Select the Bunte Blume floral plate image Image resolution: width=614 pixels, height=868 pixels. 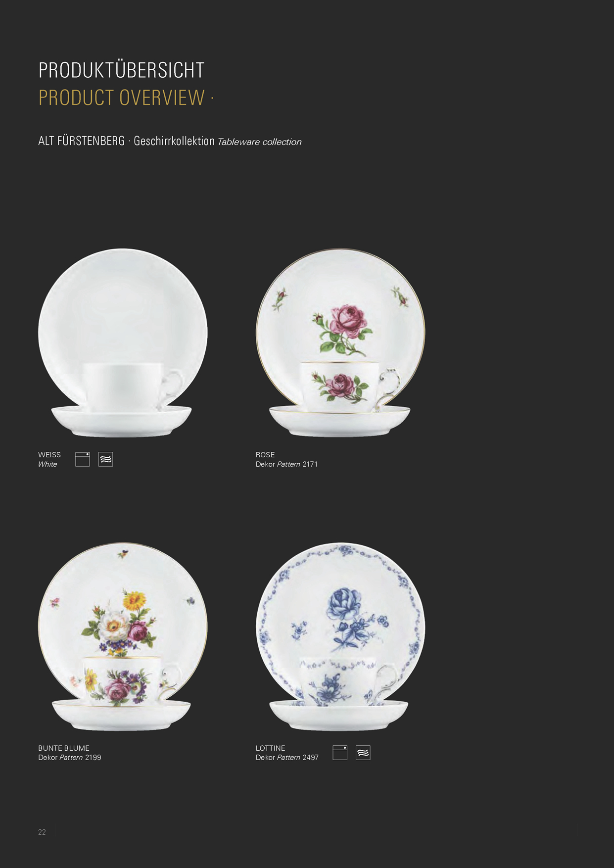tap(123, 636)
